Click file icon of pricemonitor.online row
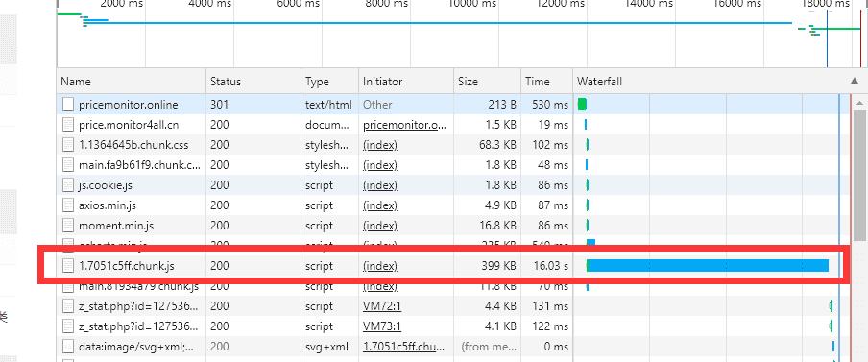The image size is (868, 362). pos(67,104)
